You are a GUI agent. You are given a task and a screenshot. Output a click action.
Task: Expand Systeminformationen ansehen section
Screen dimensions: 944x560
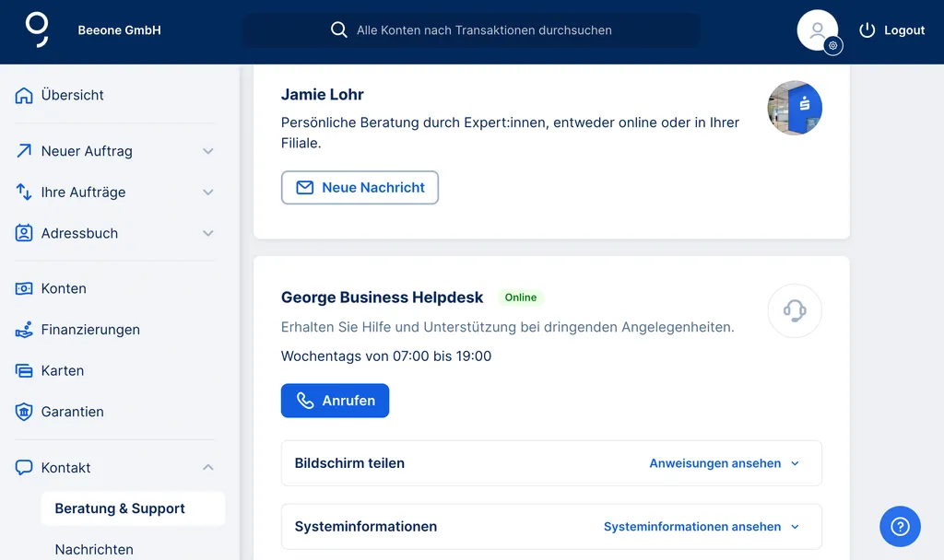tap(701, 527)
